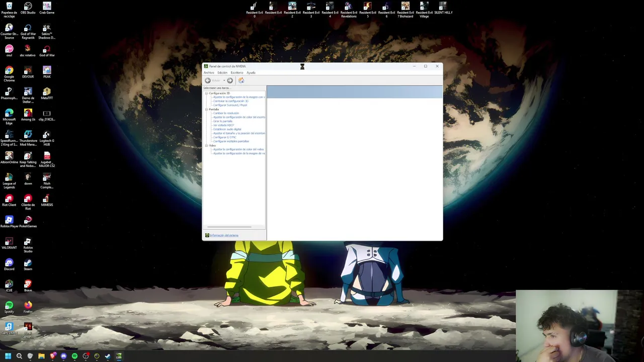Open taskbar Search magnifier
The width and height of the screenshot is (644, 362).
click(x=19, y=356)
